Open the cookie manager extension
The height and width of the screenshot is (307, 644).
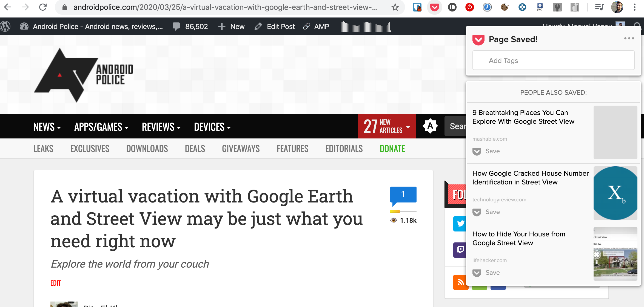tap(505, 7)
